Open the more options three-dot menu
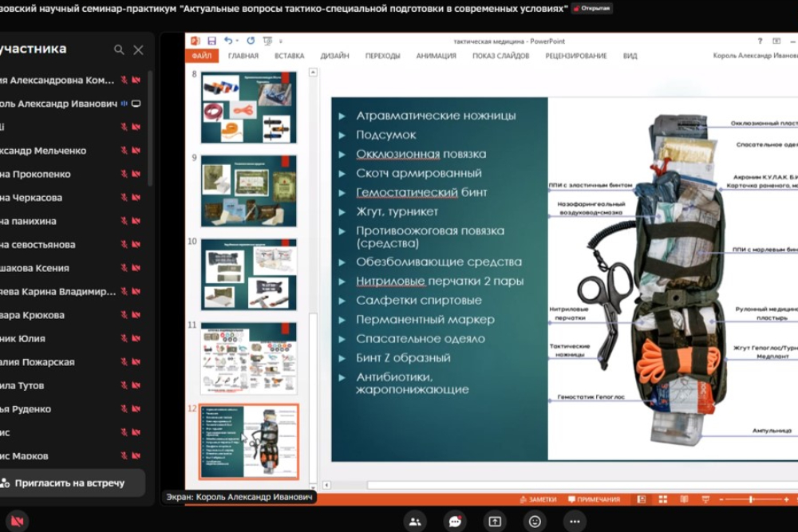This screenshot has width=798, height=532. [575, 522]
